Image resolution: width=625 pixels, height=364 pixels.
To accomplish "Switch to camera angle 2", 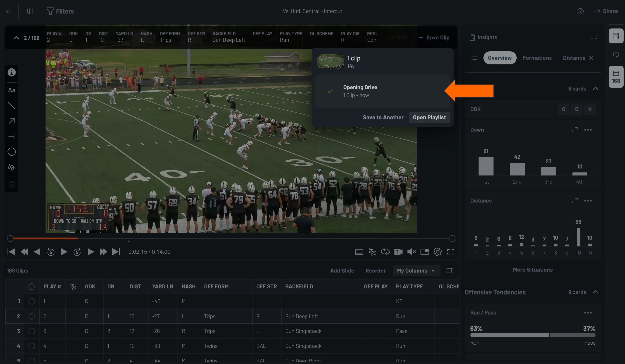I will click(x=398, y=252).
